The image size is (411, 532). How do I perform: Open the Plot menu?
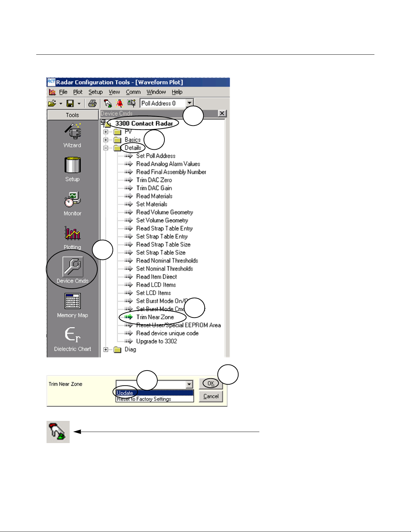78,92
